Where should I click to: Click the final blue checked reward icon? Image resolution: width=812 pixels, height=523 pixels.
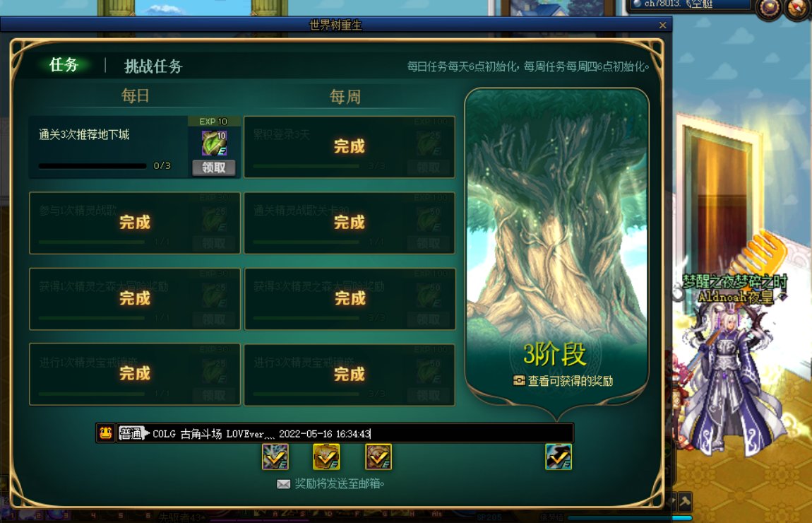pyautogui.click(x=559, y=457)
